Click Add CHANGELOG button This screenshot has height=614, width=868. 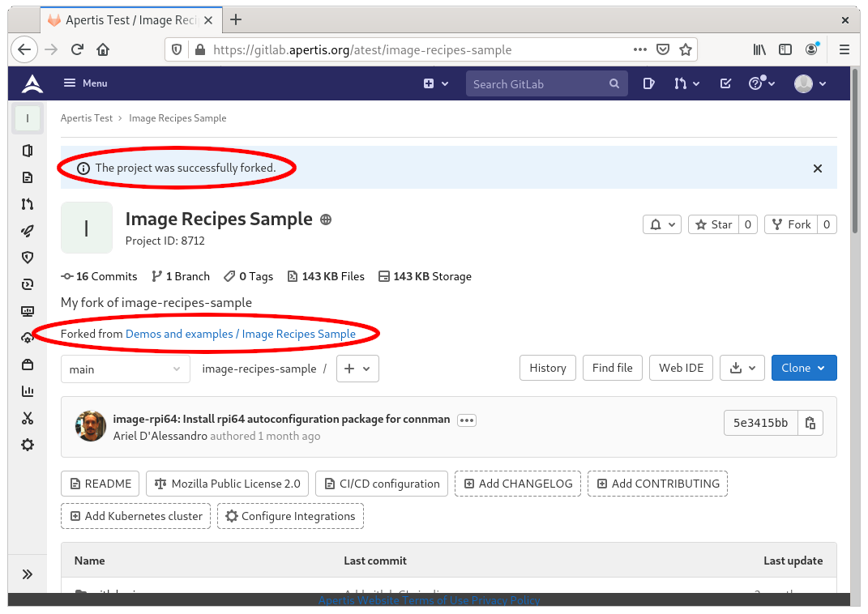pyautogui.click(x=518, y=484)
